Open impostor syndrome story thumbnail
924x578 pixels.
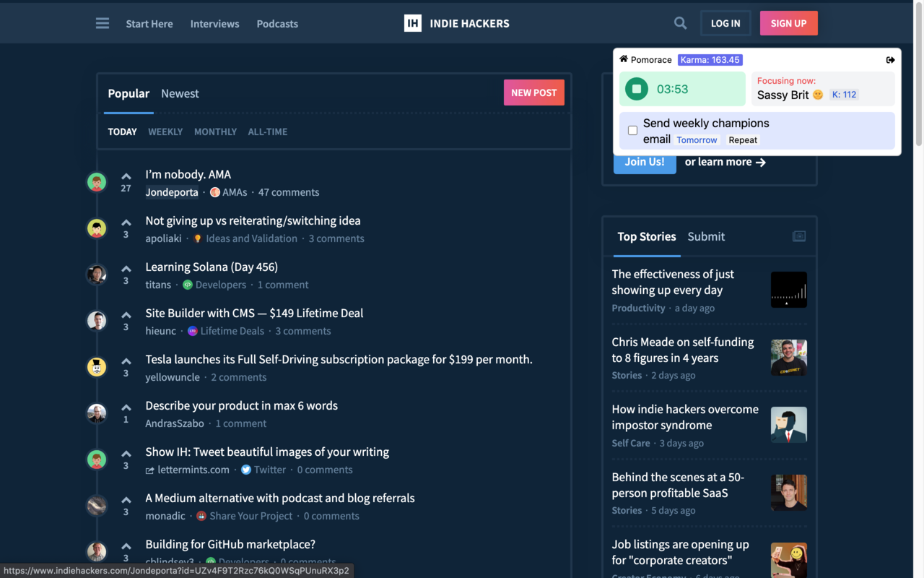pyautogui.click(x=789, y=425)
